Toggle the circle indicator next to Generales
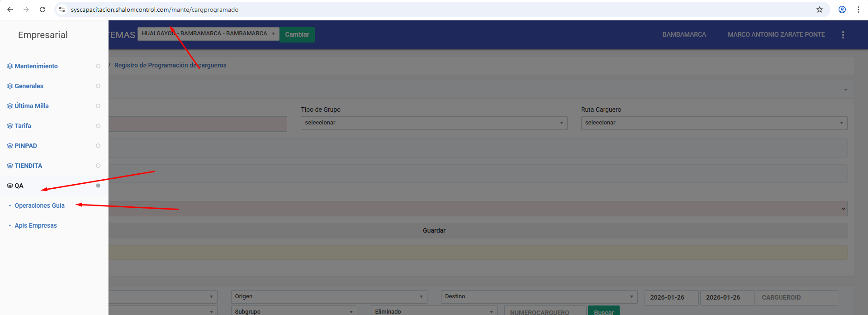The width and height of the screenshot is (868, 315). click(x=98, y=86)
